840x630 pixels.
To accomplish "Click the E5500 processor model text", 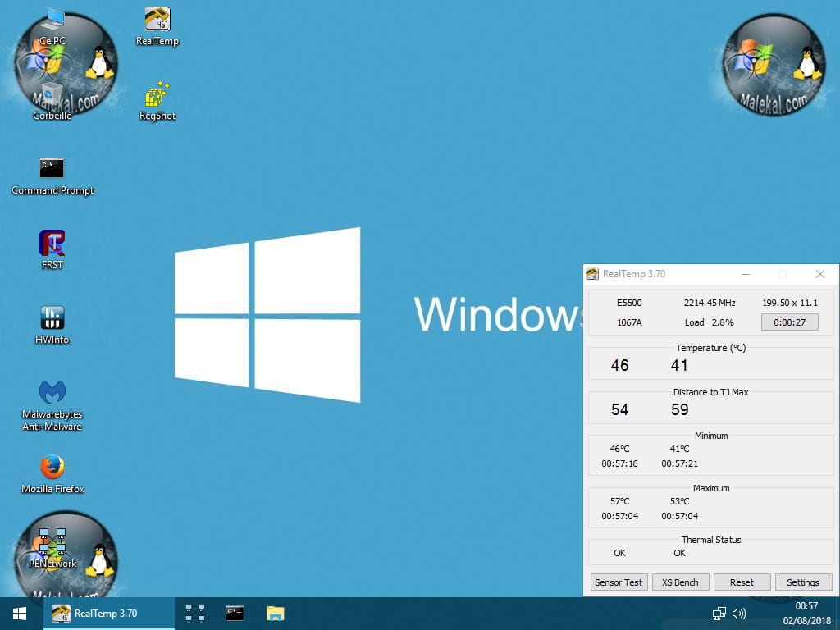I will (x=629, y=303).
